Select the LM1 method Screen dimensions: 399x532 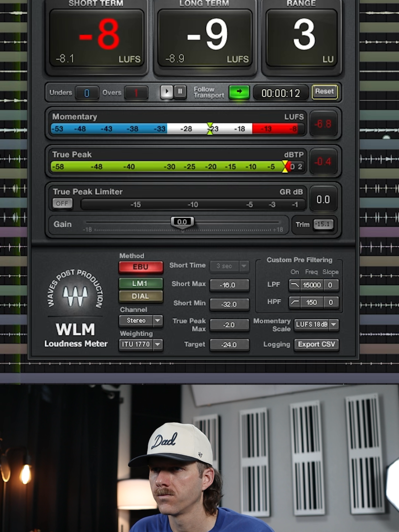pyautogui.click(x=141, y=284)
